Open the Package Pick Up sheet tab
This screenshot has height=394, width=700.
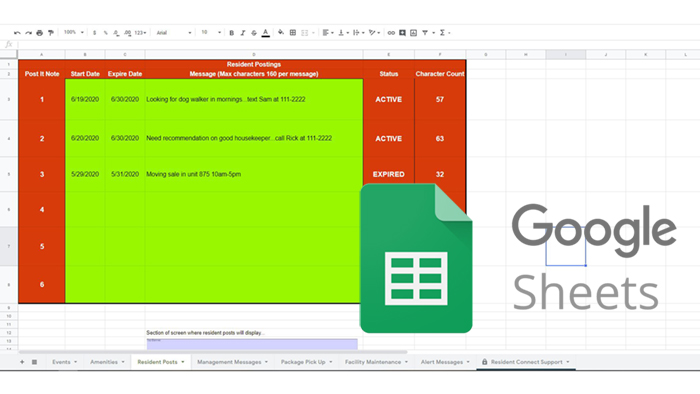click(303, 362)
